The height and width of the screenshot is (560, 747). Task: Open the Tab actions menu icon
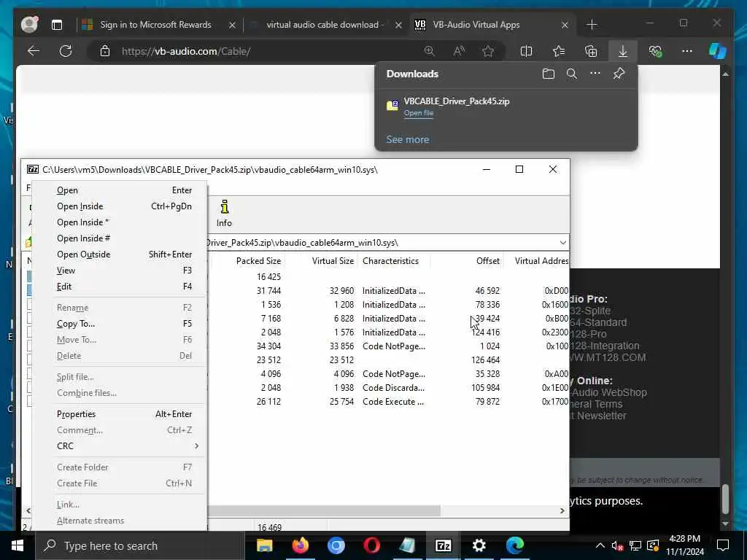[x=57, y=25]
